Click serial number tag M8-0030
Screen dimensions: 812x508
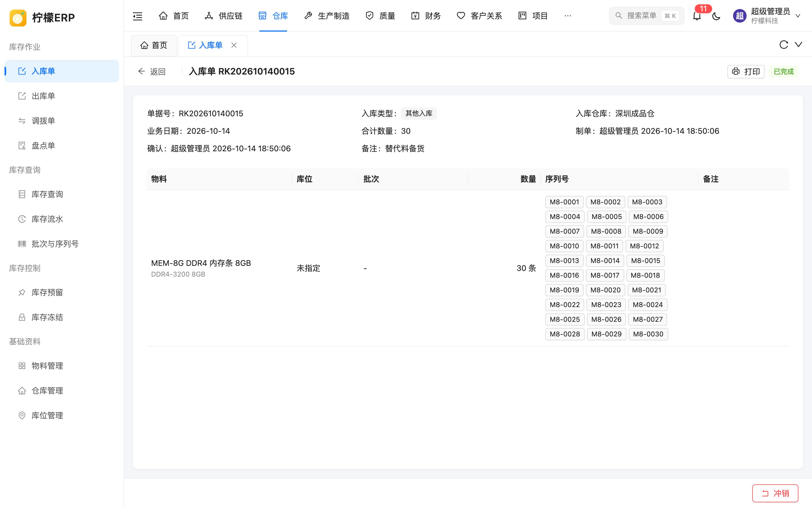(x=648, y=334)
